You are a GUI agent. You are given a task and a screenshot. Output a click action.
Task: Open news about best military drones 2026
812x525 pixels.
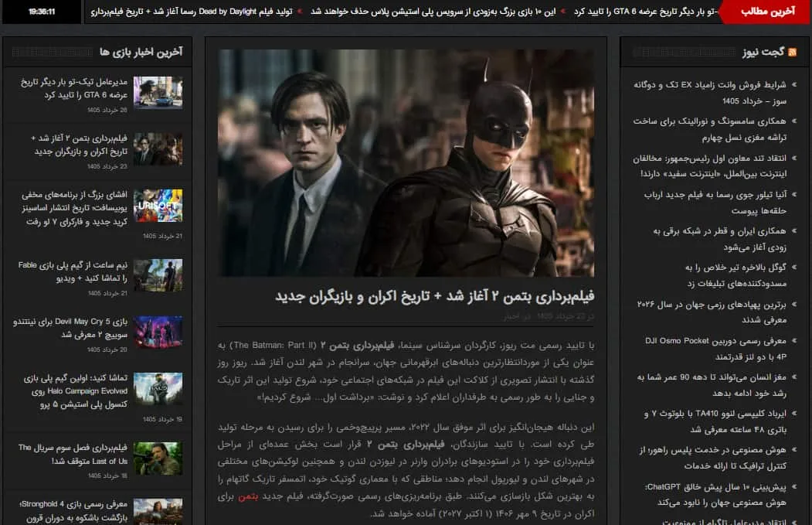pos(712,312)
